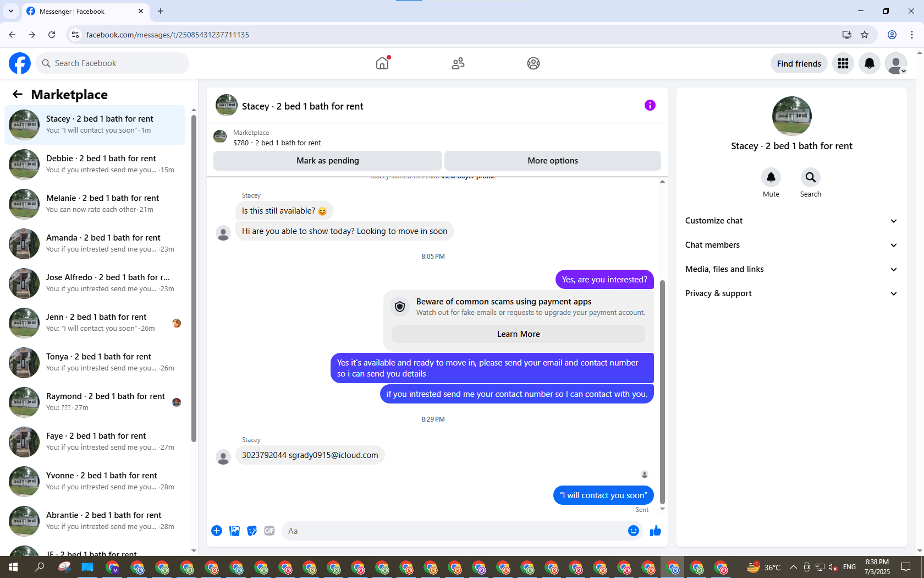
Task: View site information icon in address bar
Action: coord(75,35)
